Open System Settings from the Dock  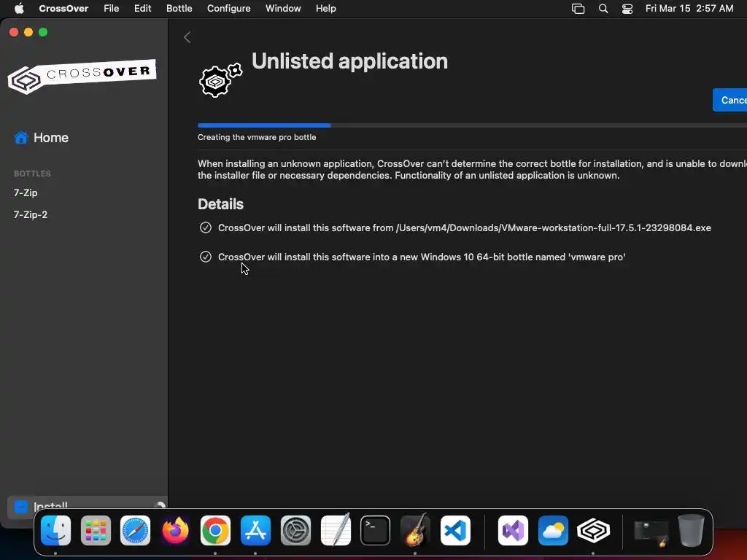click(295, 530)
